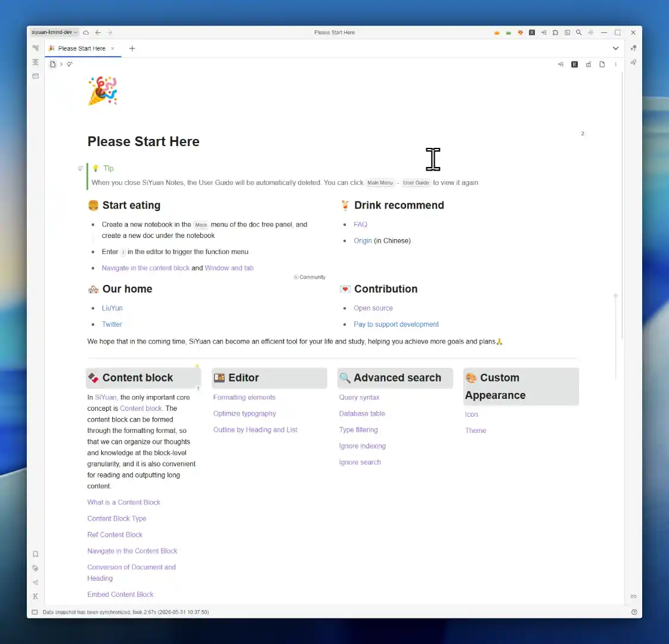Open Ignore indexing link
669x644 pixels.
363,446
